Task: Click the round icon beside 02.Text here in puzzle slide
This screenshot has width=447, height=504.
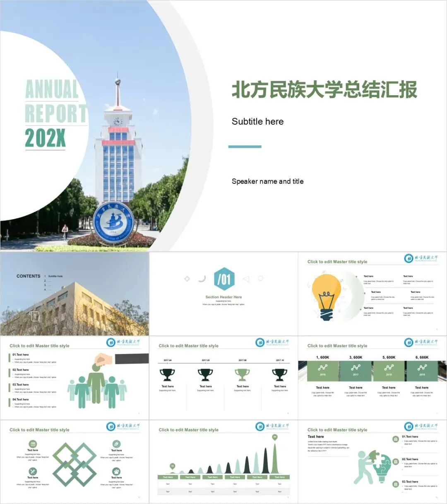Action: [396, 461]
